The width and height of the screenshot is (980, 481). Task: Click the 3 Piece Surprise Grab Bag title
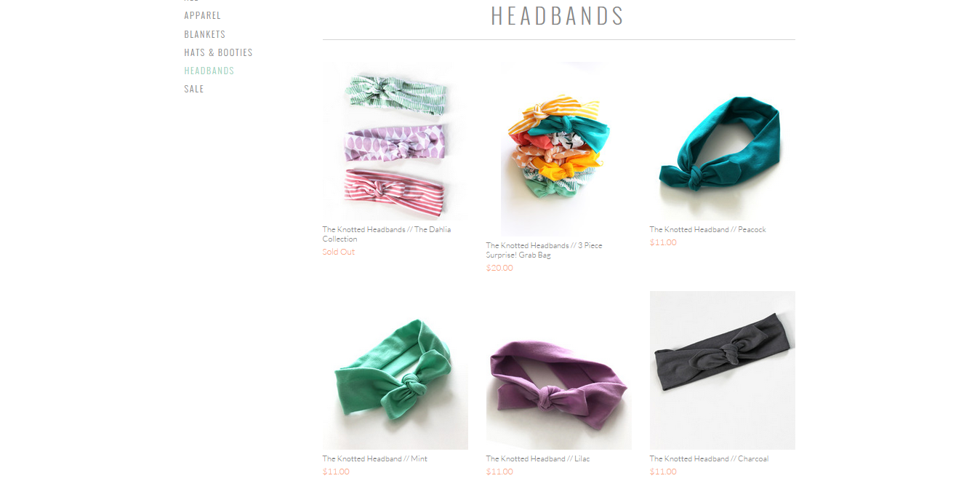(x=545, y=250)
